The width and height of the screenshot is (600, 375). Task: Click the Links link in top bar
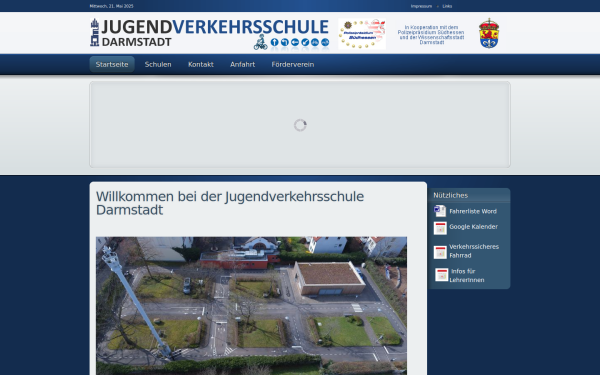tap(447, 6)
